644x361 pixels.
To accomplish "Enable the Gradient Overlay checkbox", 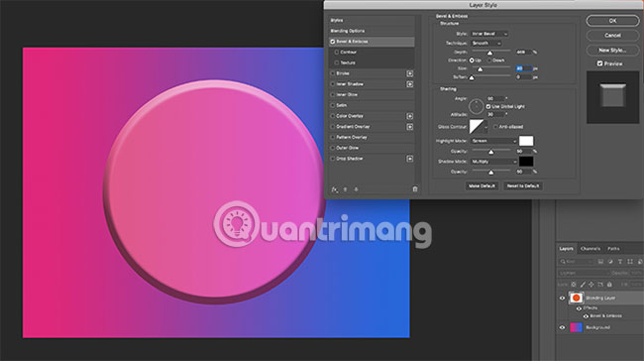I will 333,127.
